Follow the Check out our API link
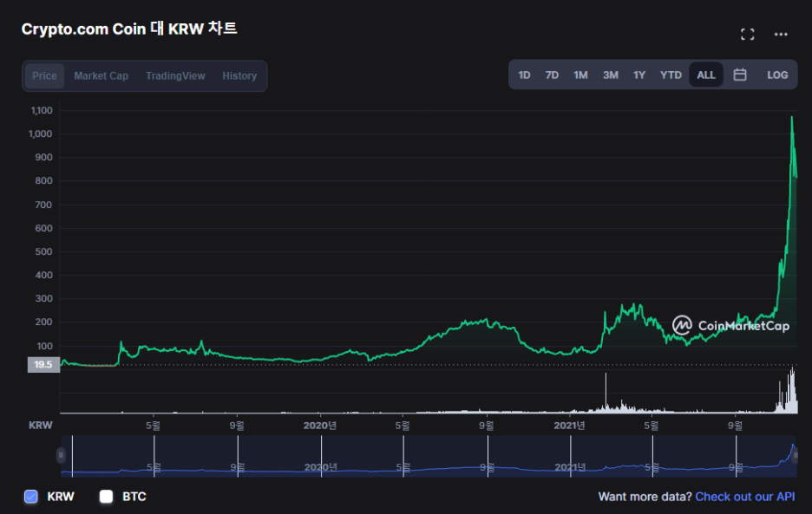Screen dimensions: 812x514 click(x=744, y=497)
